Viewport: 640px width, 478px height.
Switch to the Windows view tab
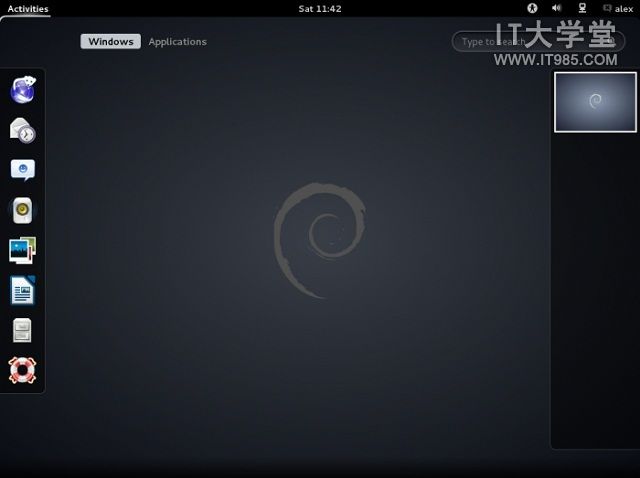click(x=111, y=41)
